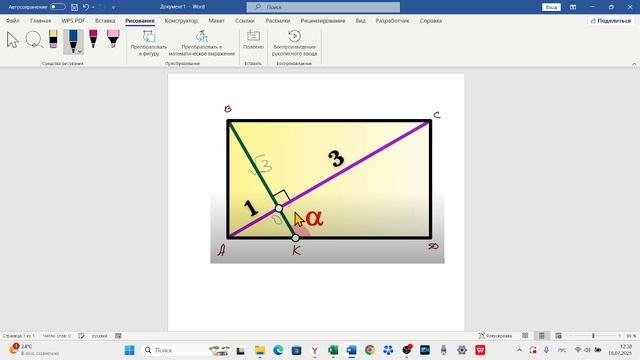Select the blue pen drawing tool
The image size is (640, 360).
[73, 41]
